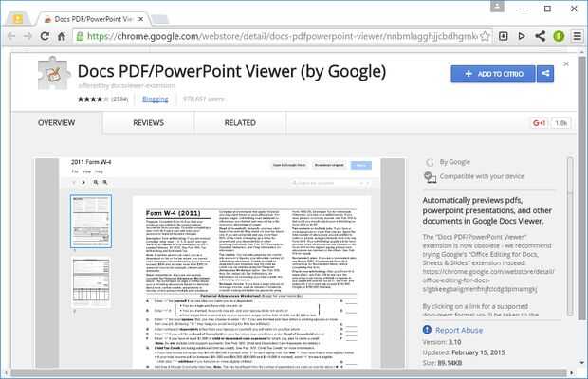Viewport: 588px width, 379px height.
Task: Click the Report Abuse link
Action: 459,330
